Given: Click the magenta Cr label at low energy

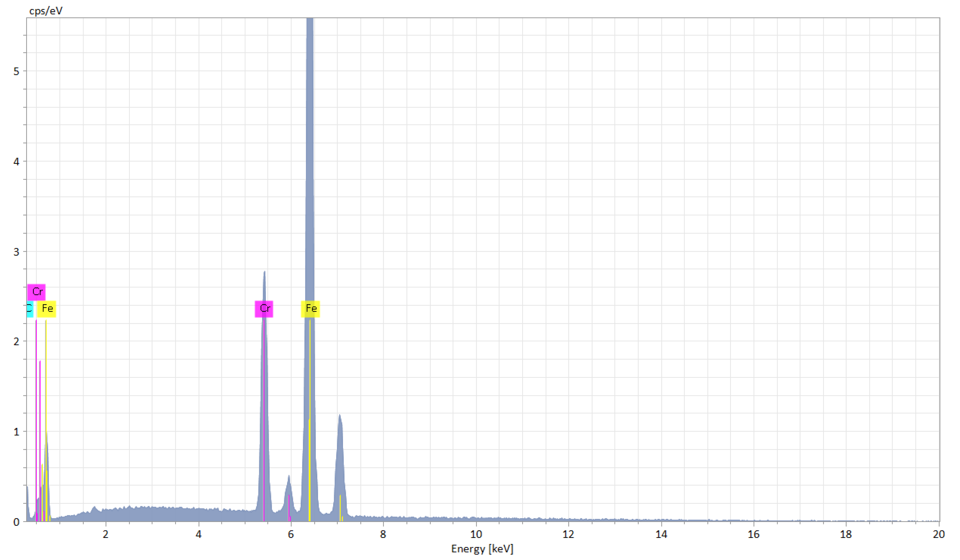Looking at the screenshot, I should (x=37, y=292).
